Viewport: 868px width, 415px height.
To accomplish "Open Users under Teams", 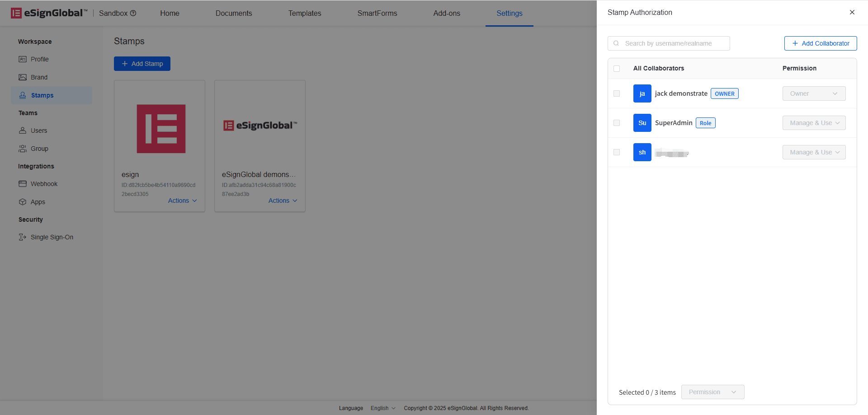I will pyautogui.click(x=52, y=131).
